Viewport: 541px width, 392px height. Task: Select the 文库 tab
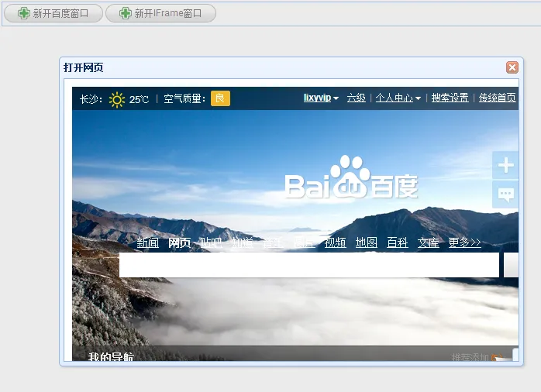pyautogui.click(x=428, y=242)
